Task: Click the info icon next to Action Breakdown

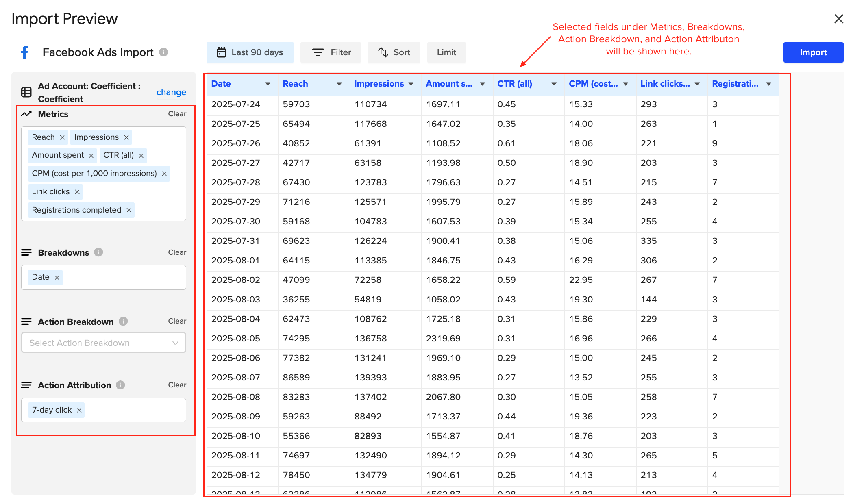Action: pos(123,321)
